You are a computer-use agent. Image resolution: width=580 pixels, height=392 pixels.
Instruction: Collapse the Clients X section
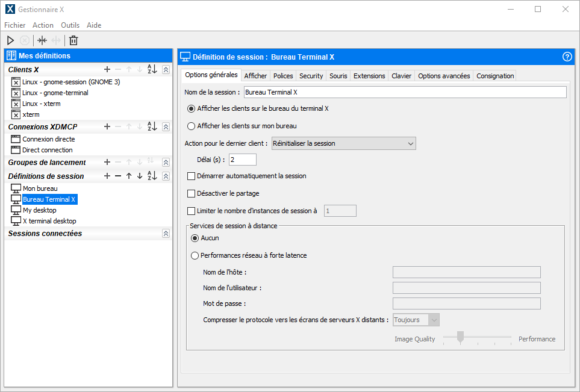click(x=166, y=70)
